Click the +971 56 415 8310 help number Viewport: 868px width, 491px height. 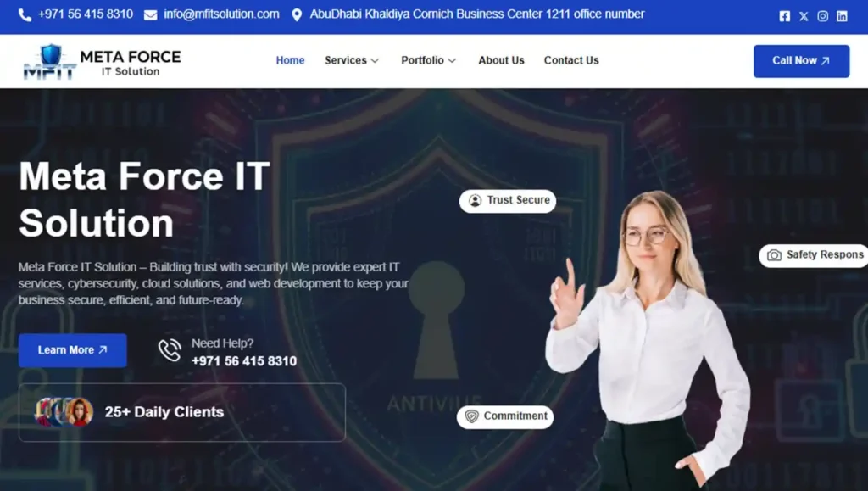tap(244, 361)
